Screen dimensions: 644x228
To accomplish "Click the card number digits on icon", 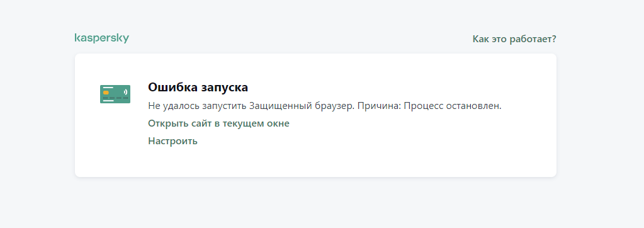I will (115, 98).
